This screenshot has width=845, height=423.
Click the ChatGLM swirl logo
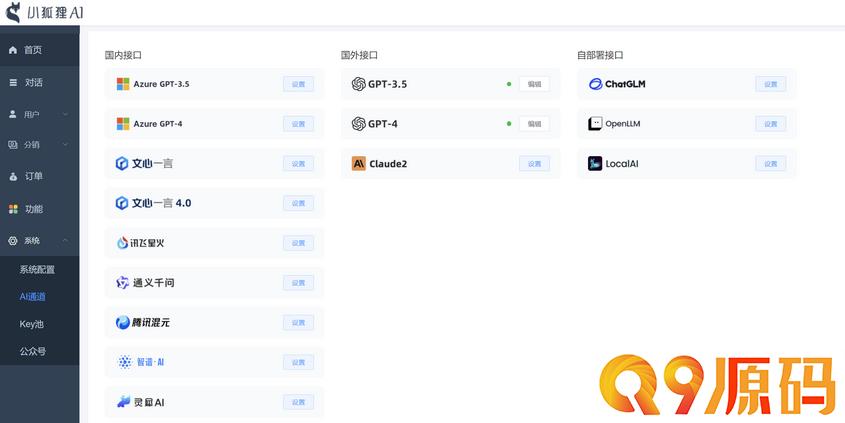click(595, 84)
